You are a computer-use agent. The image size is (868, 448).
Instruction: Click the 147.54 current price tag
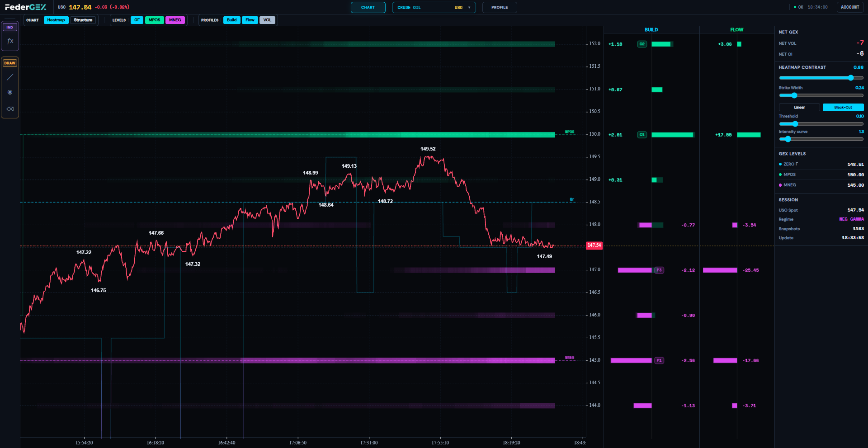coord(594,245)
